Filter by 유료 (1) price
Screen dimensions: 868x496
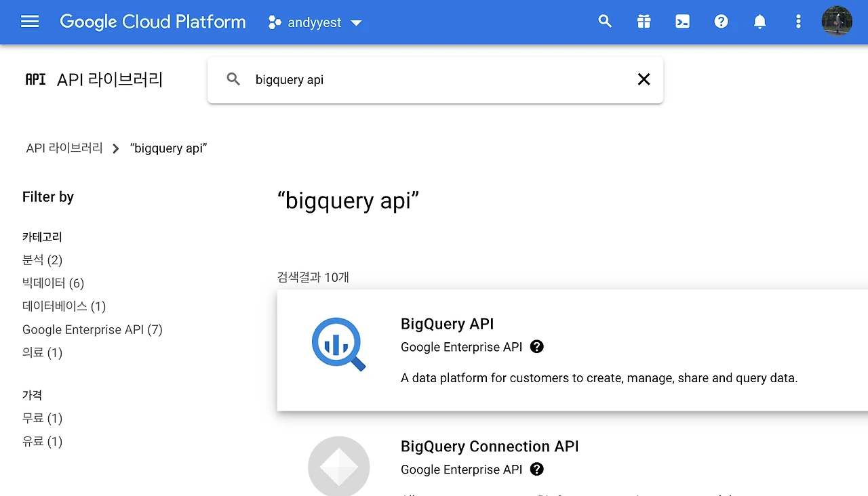[42, 441]
